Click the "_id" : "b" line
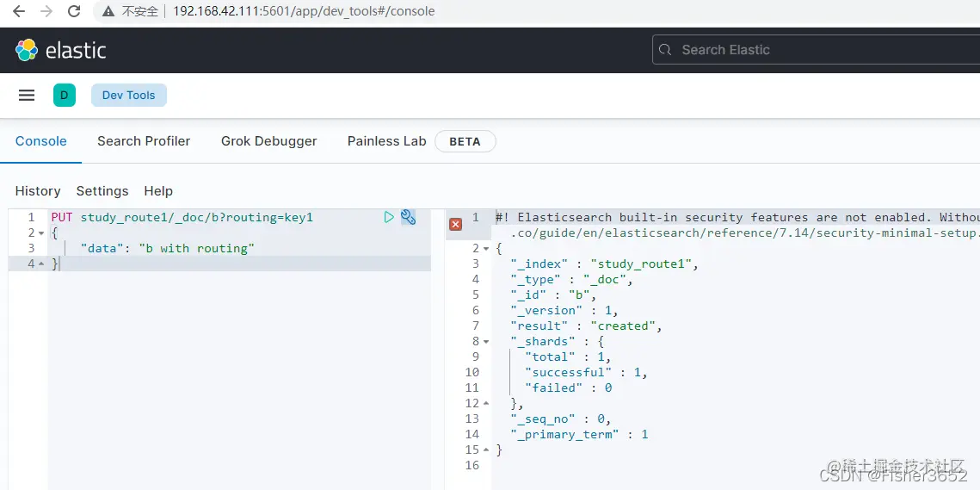This screenshot has width=980, height=490. 553,295
